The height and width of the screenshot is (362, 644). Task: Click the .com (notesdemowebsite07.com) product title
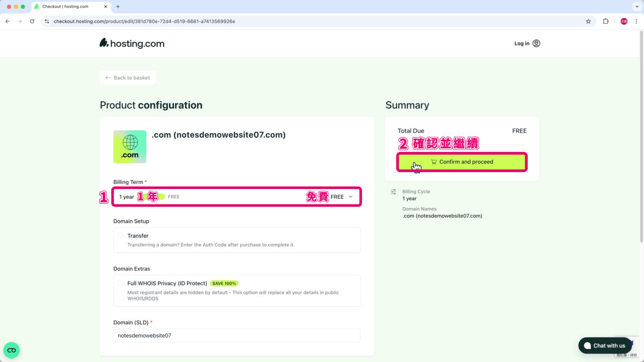[x=218, y=135]
